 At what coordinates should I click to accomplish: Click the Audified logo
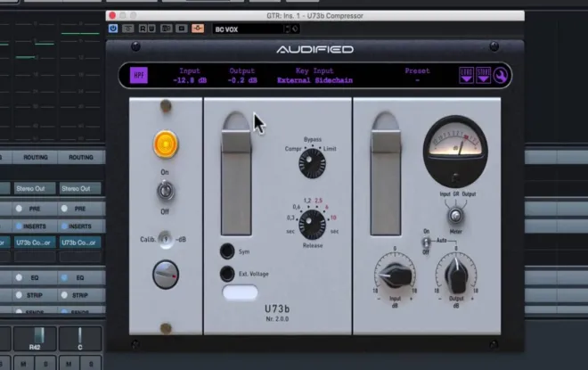(315, 49)
